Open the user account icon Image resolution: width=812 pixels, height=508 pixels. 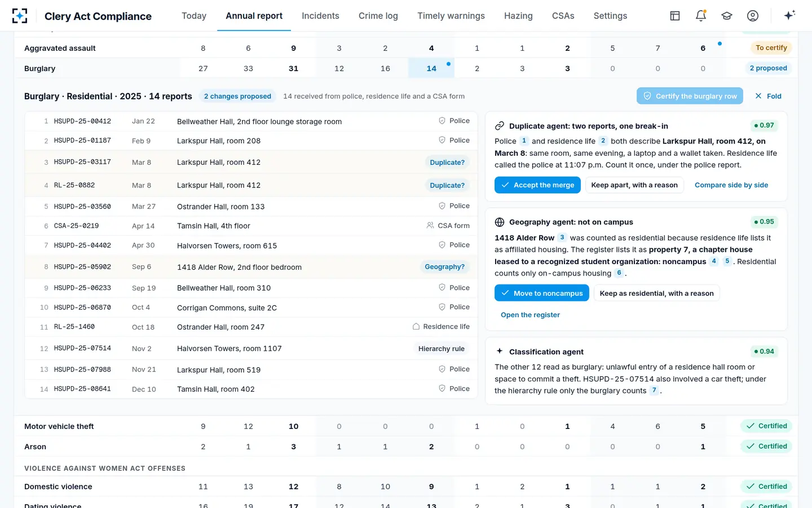[x=753, y=16]
